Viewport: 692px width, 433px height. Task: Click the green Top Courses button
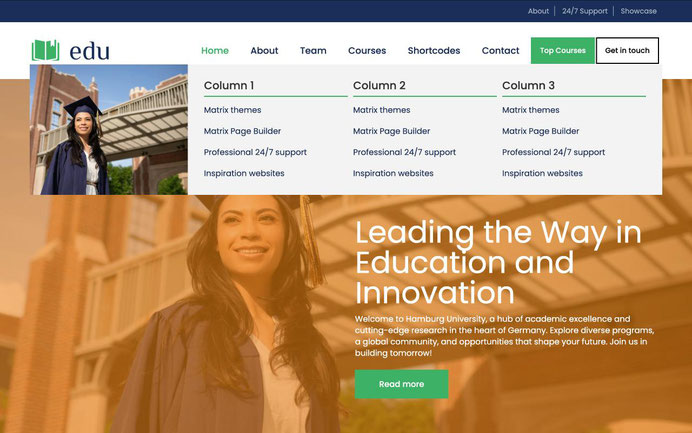click(x=563, y=50)
